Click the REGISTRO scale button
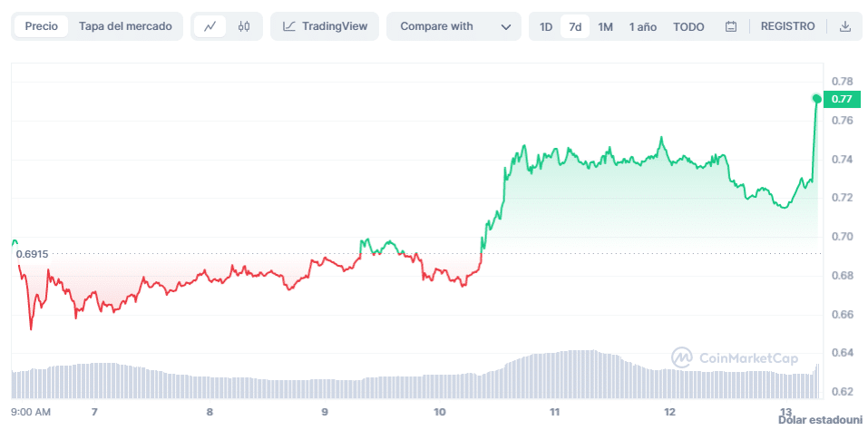This screenshot has height=440, width=868. tap(787, 26)
